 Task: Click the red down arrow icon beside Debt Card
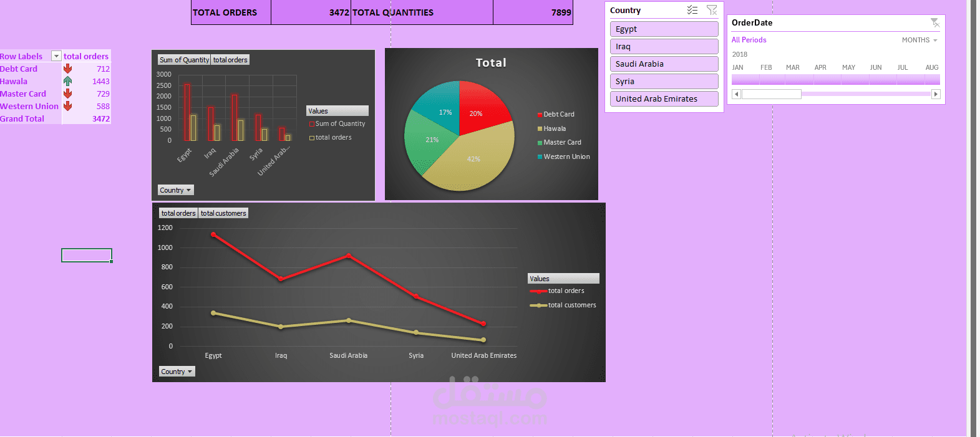tap(67, 69)
